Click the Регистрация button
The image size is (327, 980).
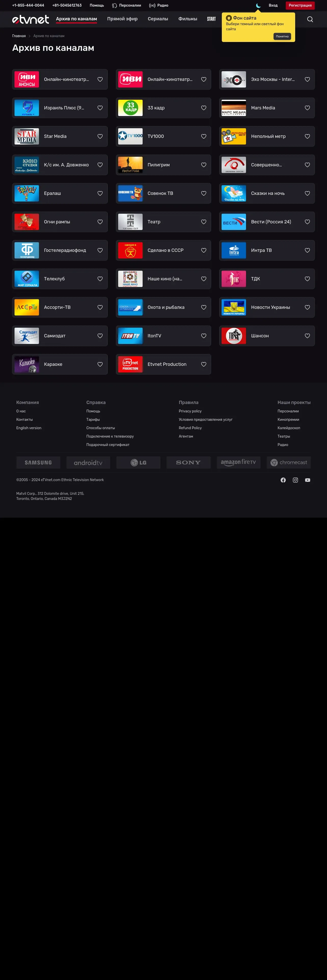tap(300, 5)
